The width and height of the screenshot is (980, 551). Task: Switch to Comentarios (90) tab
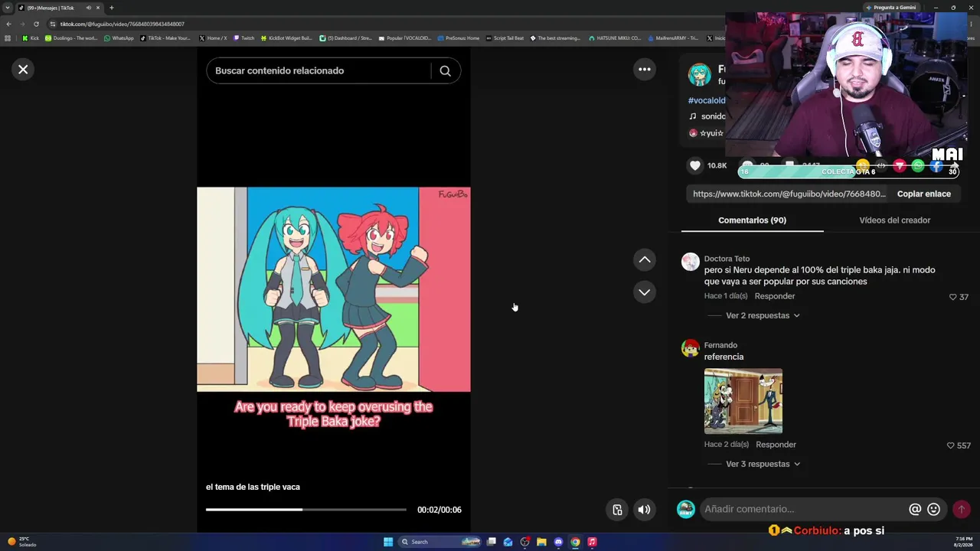pos(752,220)
